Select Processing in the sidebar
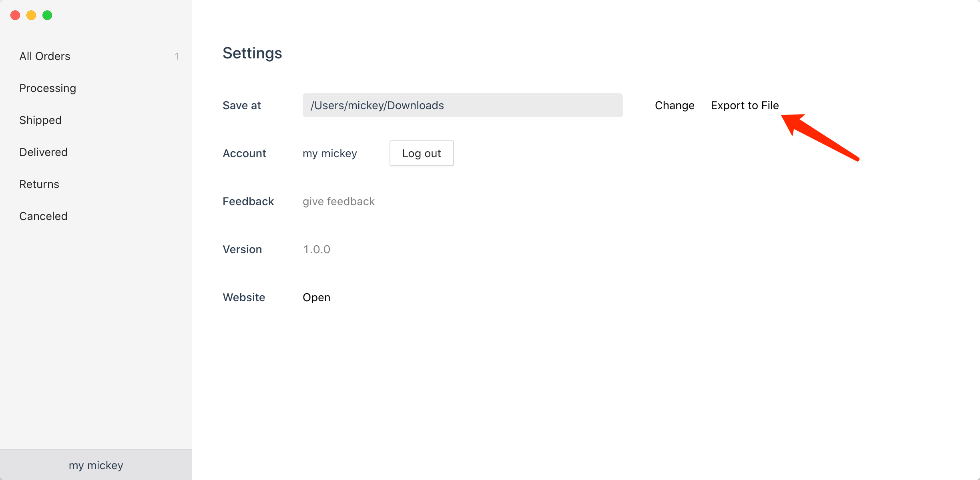Viewport: 980px width, 480px height. (48, 88)
